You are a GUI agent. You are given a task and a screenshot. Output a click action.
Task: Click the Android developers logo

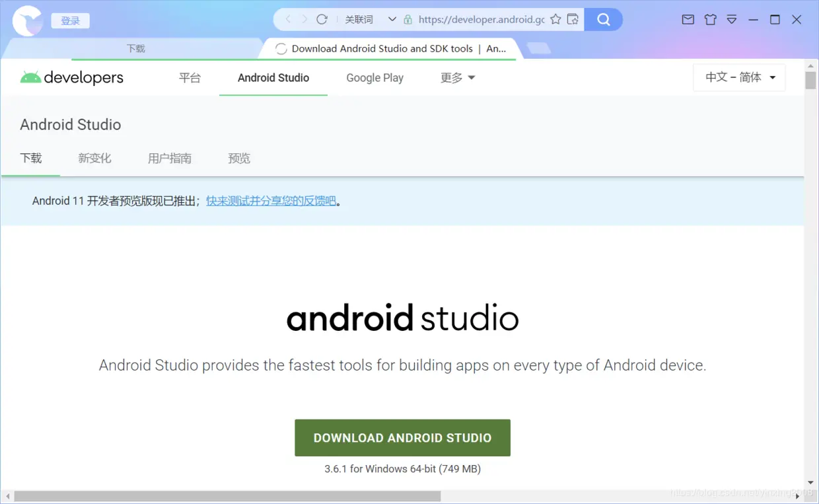[x=72, y=77]
